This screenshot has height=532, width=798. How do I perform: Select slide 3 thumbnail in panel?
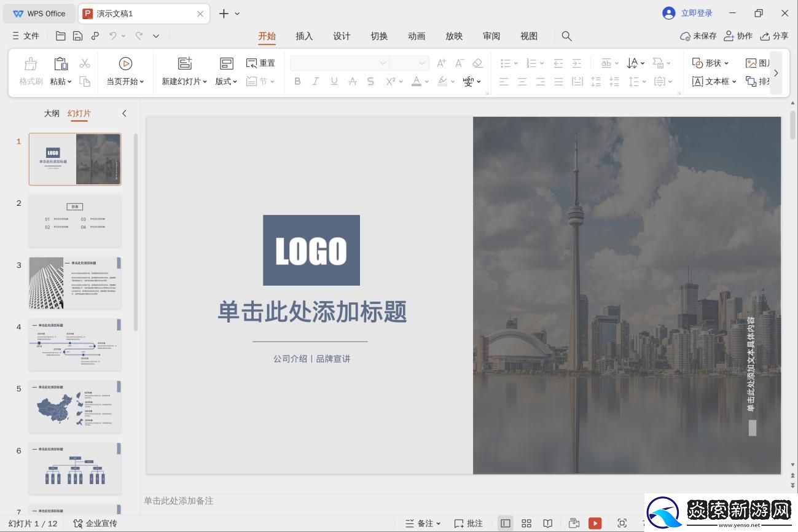click(75, 283)
